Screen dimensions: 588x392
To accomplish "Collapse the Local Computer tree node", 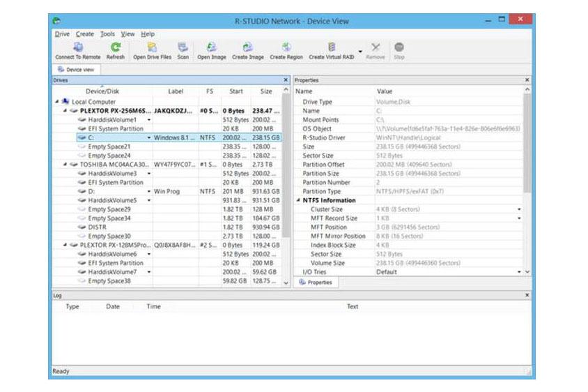I will [57, 102].
